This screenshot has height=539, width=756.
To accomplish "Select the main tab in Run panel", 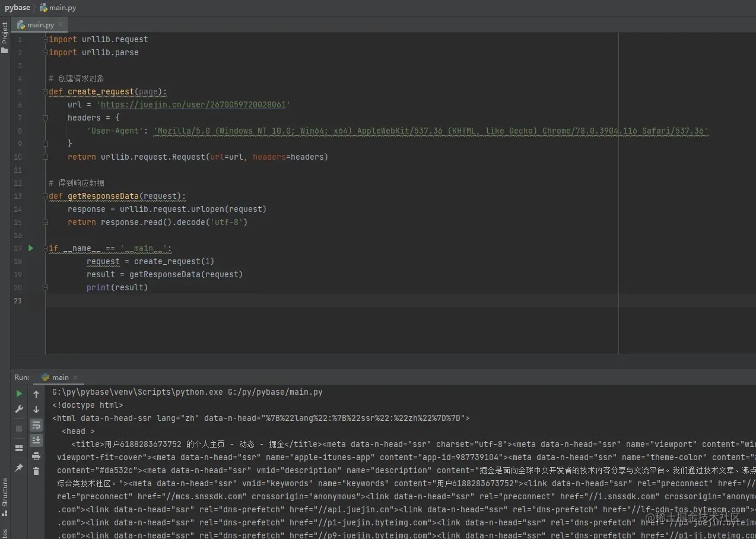I will [60, 377].
